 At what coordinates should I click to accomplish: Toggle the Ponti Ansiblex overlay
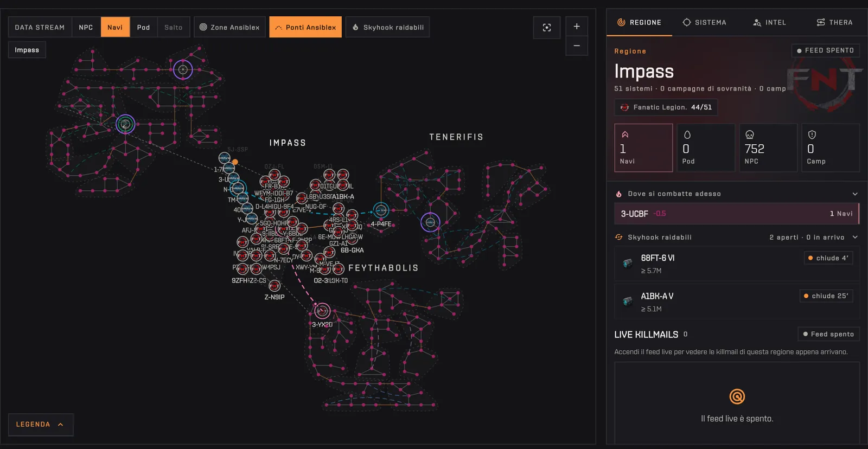tap(305, 27)
